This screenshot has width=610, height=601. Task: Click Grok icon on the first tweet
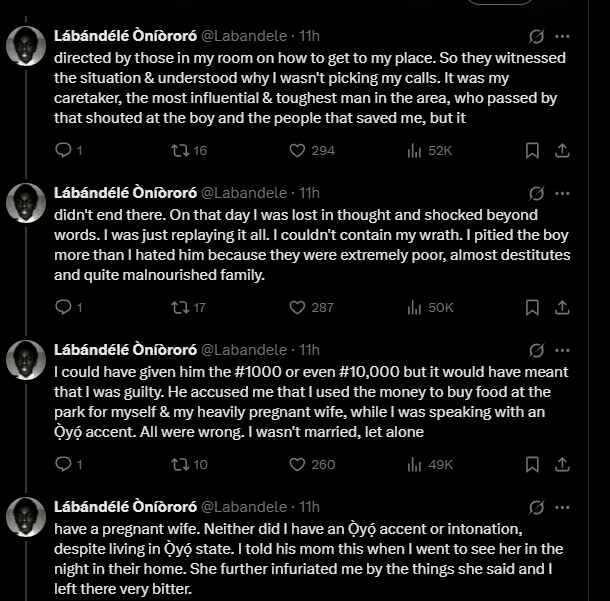[x=536, y=36]
